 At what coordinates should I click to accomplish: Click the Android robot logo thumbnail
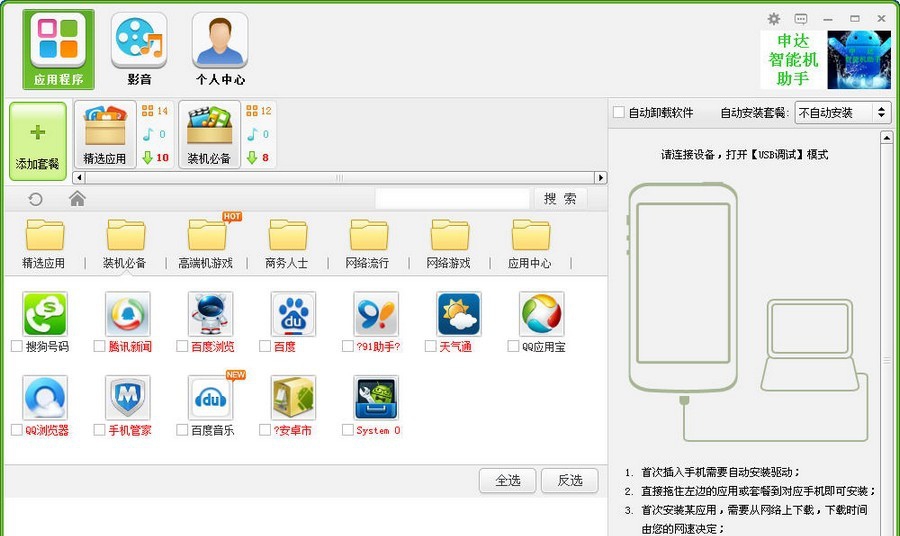point(859,60)
